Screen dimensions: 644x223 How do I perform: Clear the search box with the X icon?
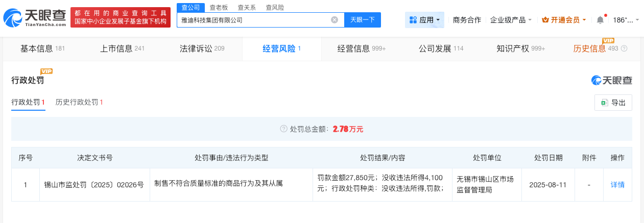335,20
